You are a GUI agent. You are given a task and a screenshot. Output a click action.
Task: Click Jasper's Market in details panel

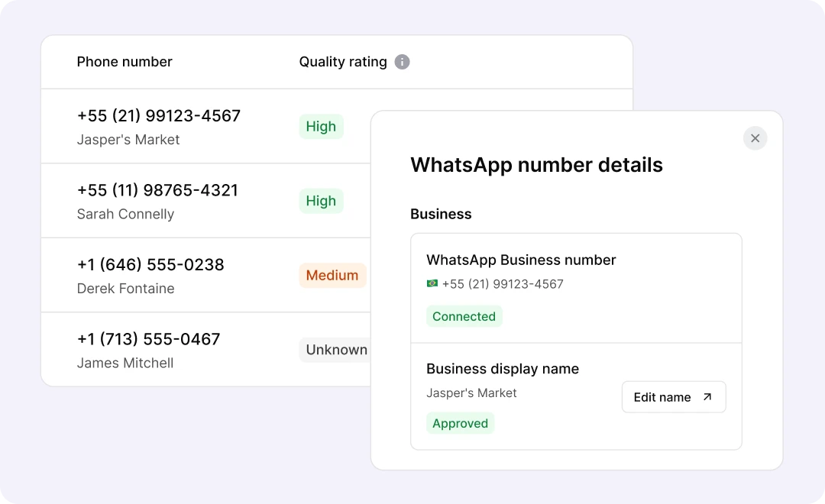471,393
